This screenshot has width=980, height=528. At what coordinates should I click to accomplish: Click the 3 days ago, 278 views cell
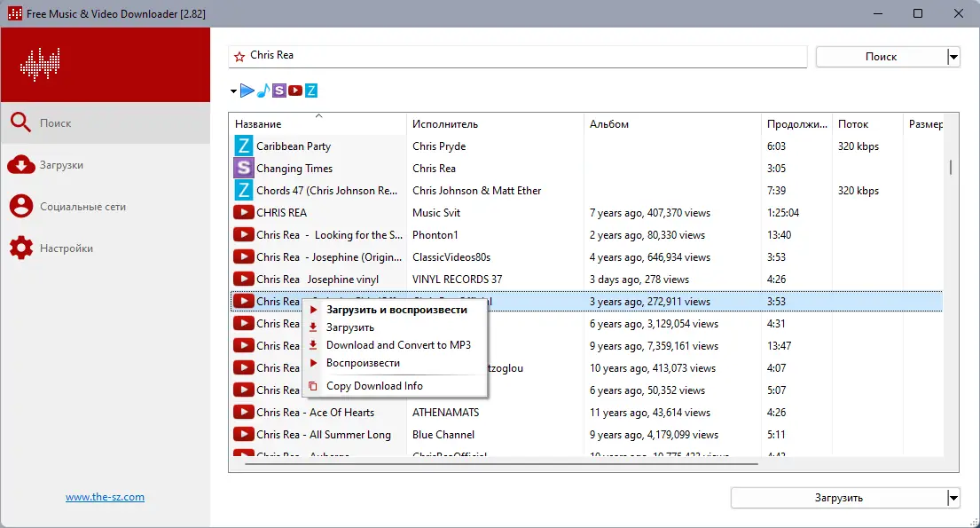click(639, 279)
